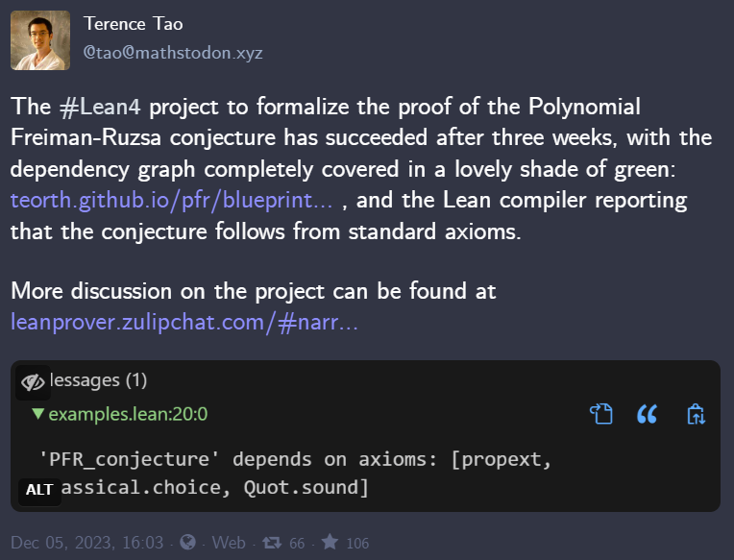
Task: Open the leanprover.zulipchat.com link
Action: (184, 322)
